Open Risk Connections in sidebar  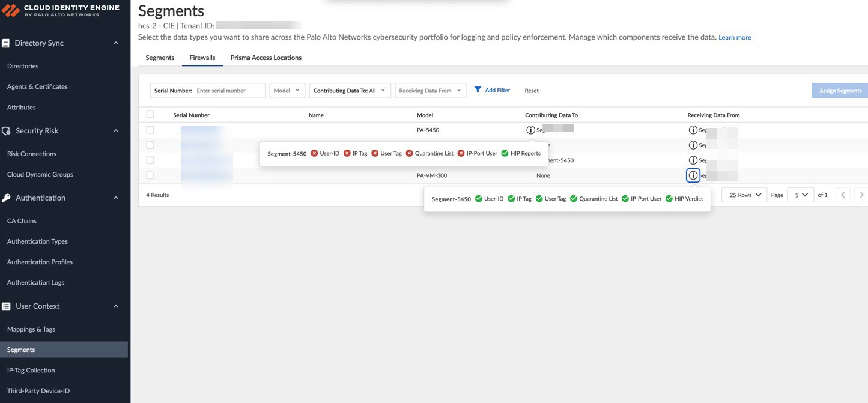(x=32, y=154)
